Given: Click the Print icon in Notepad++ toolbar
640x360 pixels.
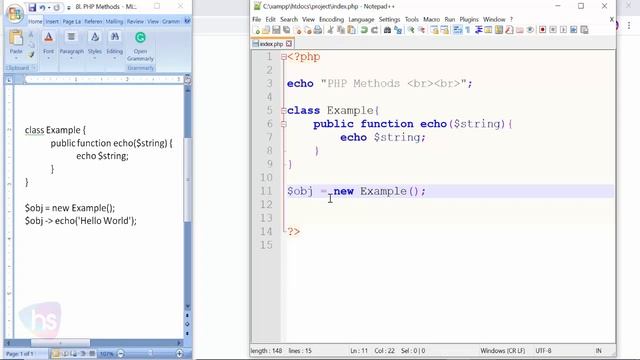Looking at the screenshot, I should [x=318, y=30].
